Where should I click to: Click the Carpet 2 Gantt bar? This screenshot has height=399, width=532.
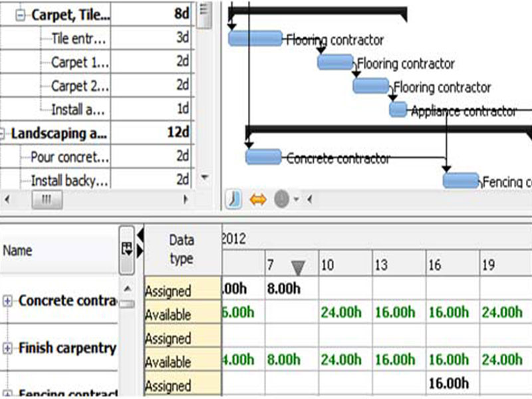(371, 86)
